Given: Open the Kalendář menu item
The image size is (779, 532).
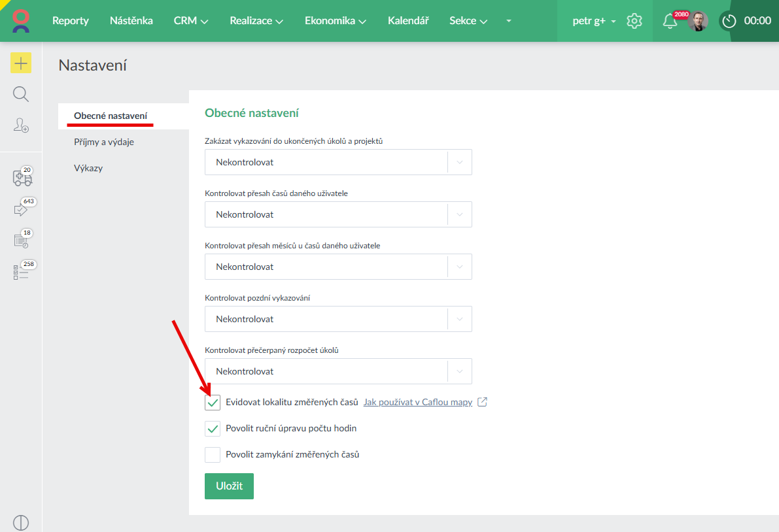Looking at the screenshot, I should (408, 21).
